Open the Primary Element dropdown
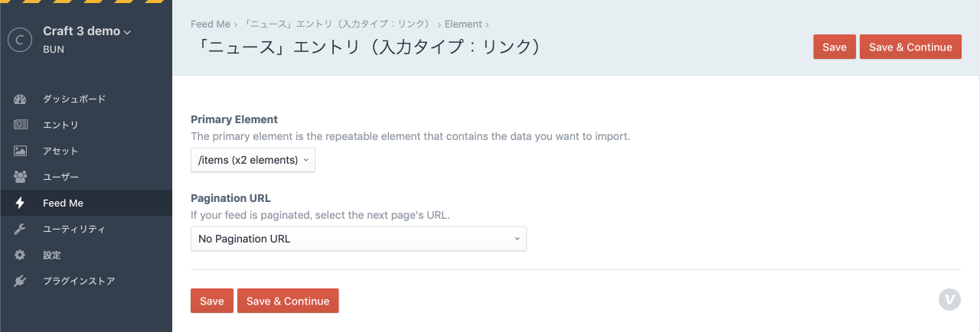Screen dimensions: 980x332 point(253,160)
